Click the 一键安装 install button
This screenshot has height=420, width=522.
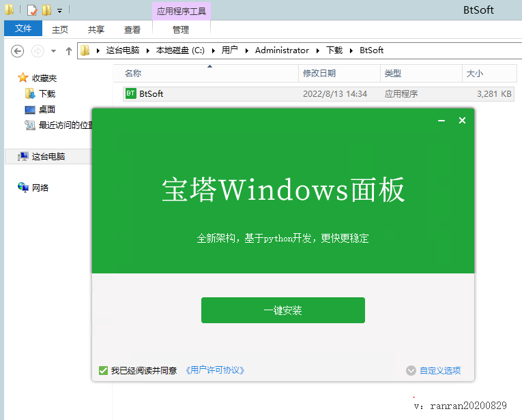[x=283, y=310]
